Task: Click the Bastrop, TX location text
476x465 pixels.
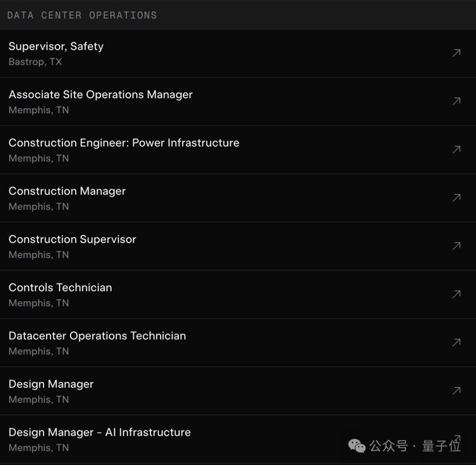Action: click(x=35, y=62)
